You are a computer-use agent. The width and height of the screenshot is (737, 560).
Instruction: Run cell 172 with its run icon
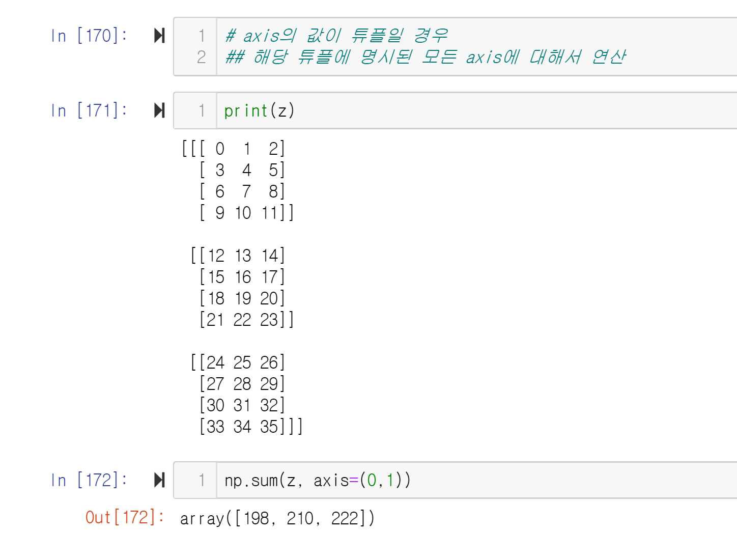point(159,480)
